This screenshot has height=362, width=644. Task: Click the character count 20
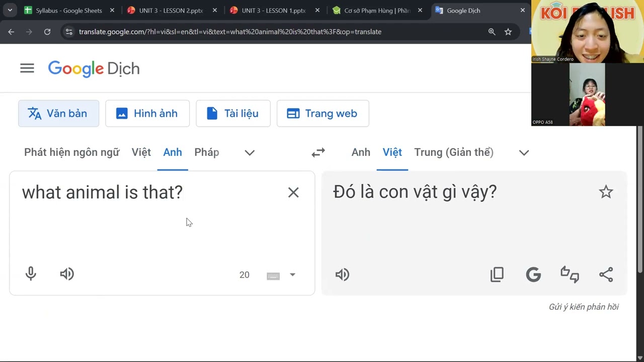click(245, 275)
